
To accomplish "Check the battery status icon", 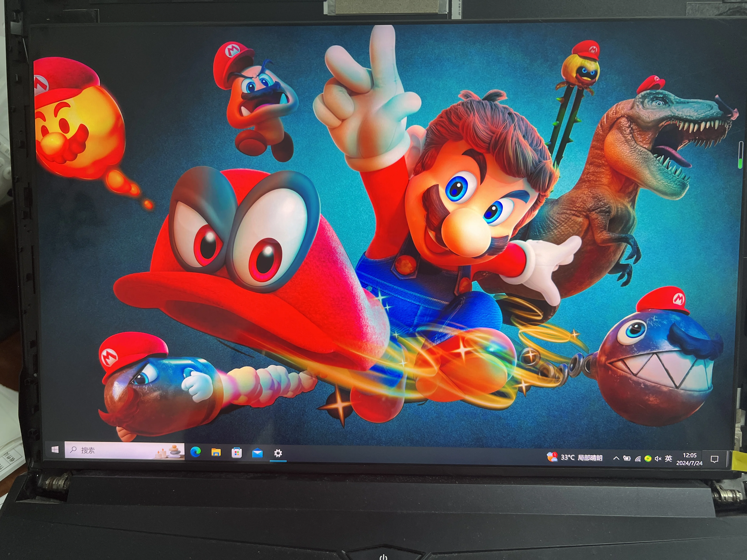I will tap(627, 458).
